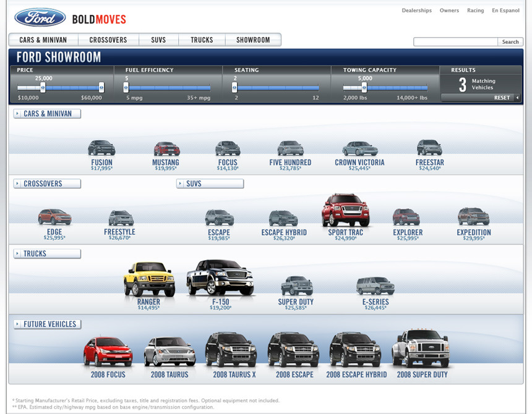Image resolution: width=532 pixels, height=414 pixels.
Task: Expand the Crossovers section header
Action: (47, 184)
